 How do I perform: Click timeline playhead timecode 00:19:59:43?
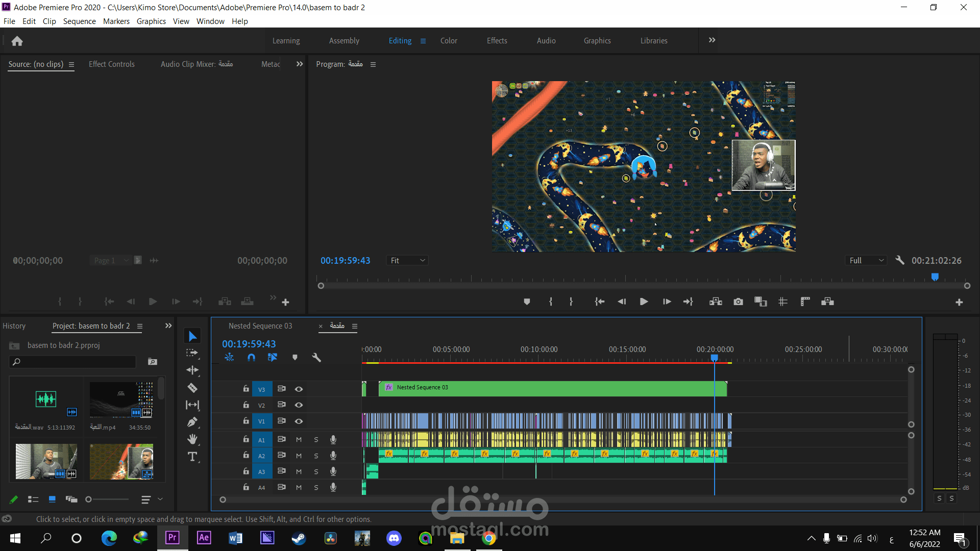pyautogui.click(x=249, y=344)
